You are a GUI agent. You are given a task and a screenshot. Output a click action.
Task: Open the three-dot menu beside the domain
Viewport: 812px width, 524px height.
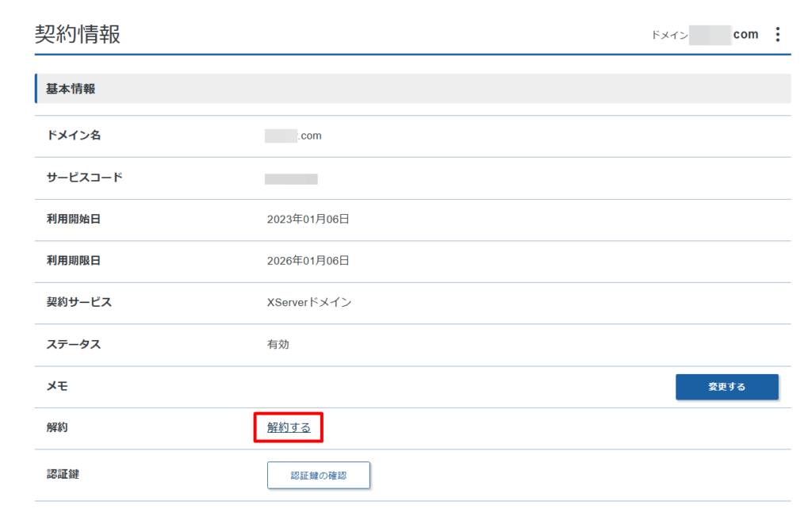click(x=777, y=34)
